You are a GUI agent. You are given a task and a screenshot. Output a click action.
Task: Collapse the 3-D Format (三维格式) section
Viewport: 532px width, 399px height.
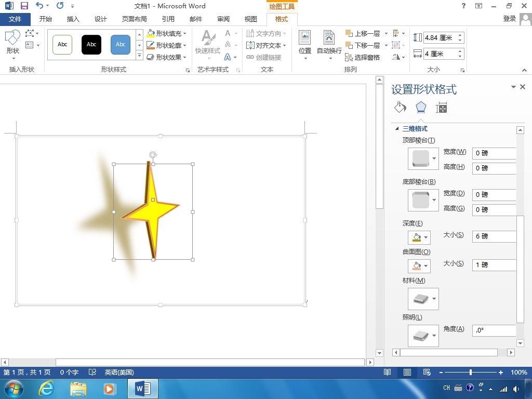[397, 129]
